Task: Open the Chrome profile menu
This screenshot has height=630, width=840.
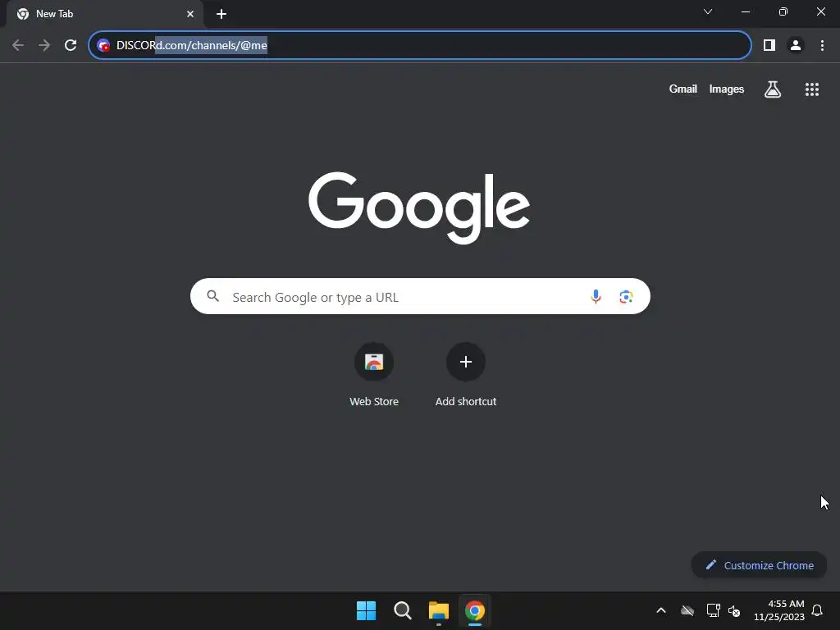Action: [796, 45]
